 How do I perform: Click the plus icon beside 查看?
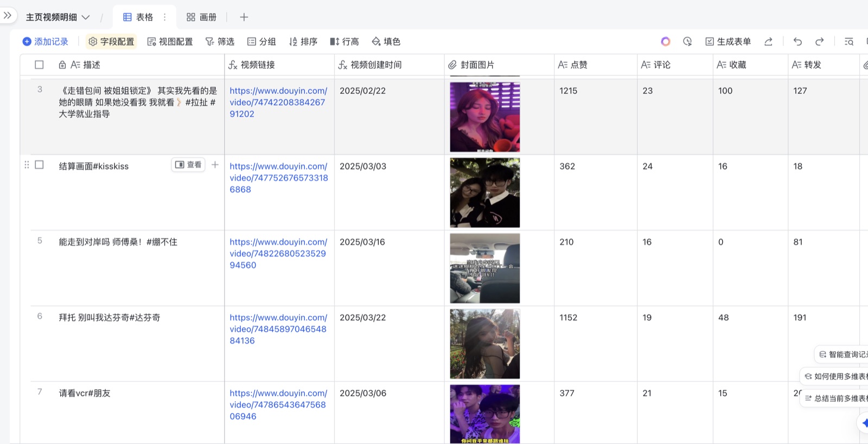pos(215,165)
